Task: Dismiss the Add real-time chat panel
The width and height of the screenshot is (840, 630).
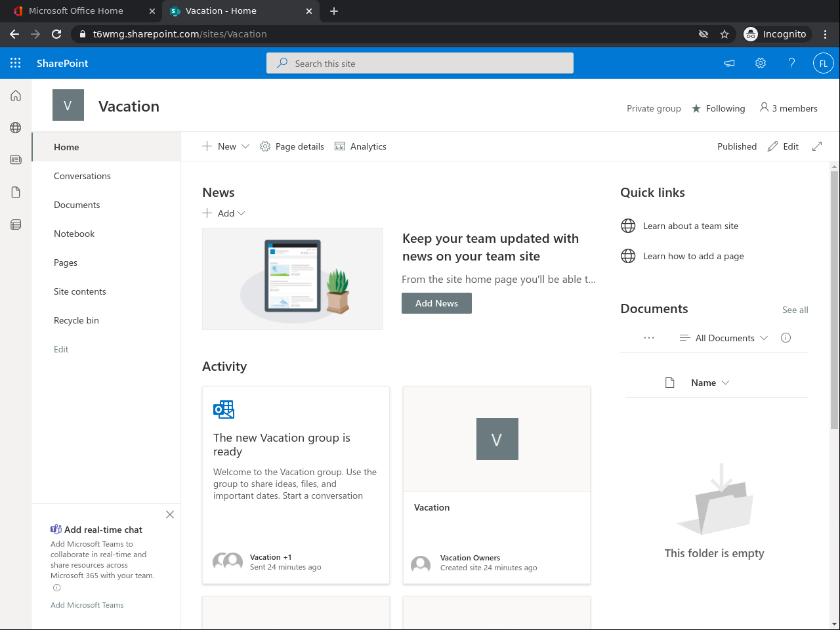Action: point(170,514)
